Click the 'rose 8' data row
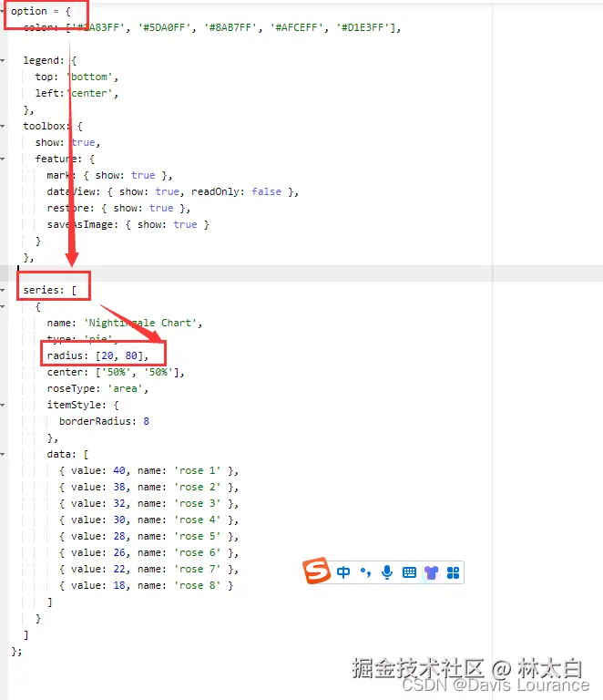The width and height of the screenshot is (603, 700). [x=147, y=585]
